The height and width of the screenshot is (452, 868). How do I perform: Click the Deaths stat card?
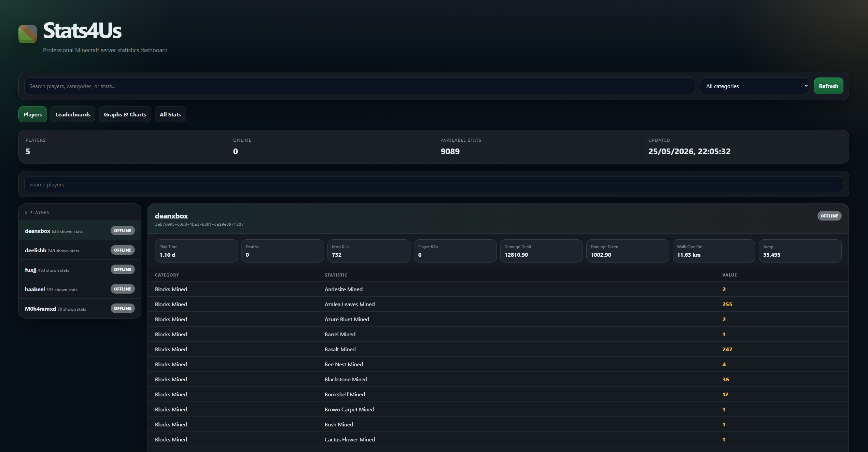[x=282, y=251]
